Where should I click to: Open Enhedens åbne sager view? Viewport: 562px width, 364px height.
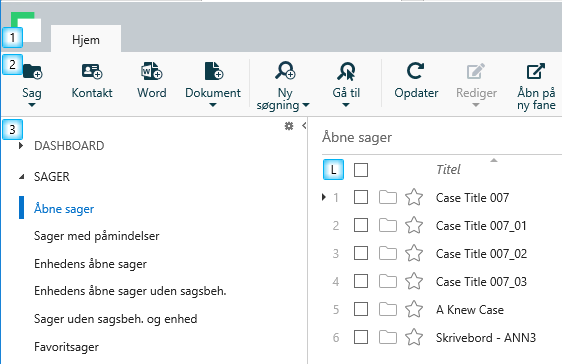[90, 264]
